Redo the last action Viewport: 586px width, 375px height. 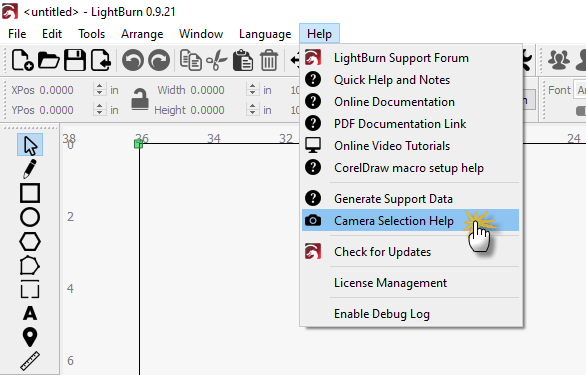159,60
